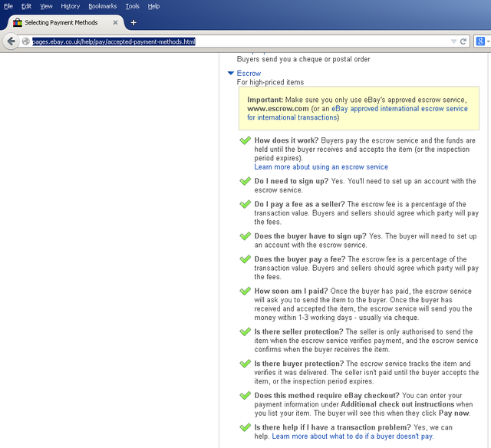
Task: Click 'Buyers send you a cheque or postal order'
Action: pyautogui.click(x=304, y=59)
